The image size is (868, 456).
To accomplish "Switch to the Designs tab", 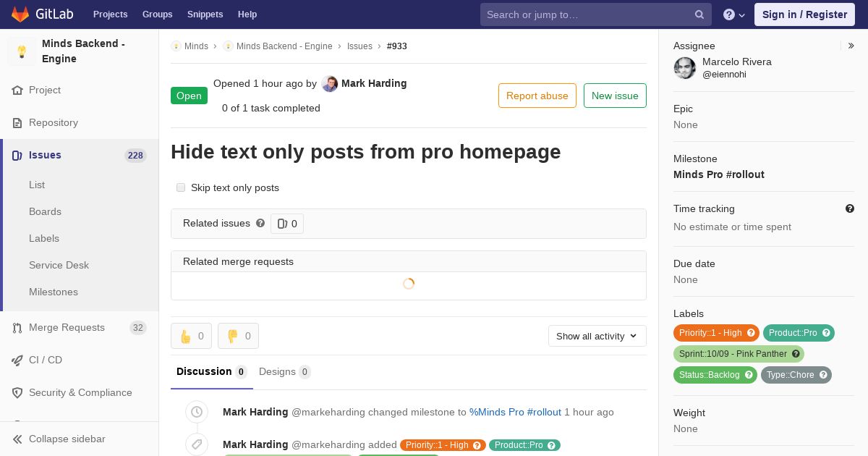I will [x=285, y=371].
